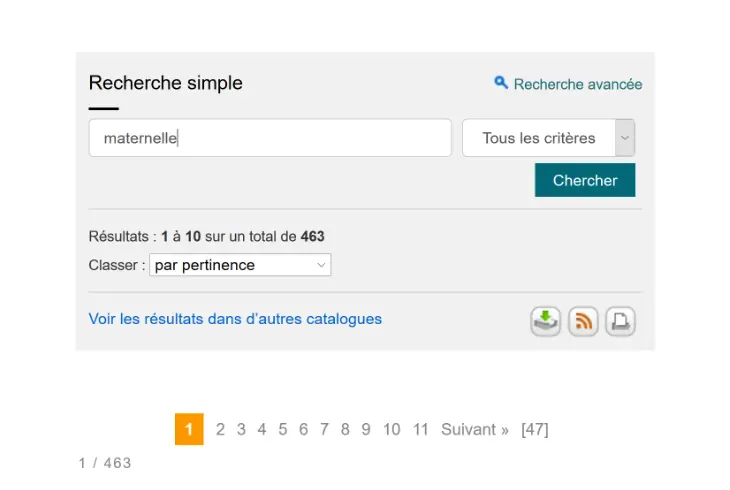
Task: Go to results page 10
Action: (392, 429)
